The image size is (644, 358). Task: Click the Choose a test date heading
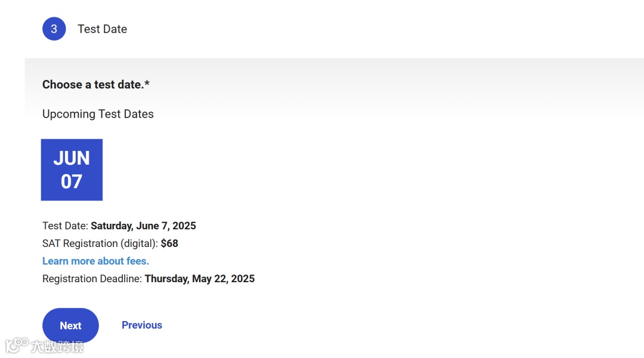(92, 85)
